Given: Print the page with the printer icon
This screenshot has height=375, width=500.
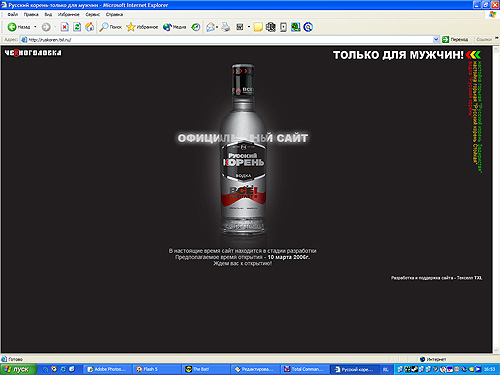Looking at the screenshot, I should 226,27.
